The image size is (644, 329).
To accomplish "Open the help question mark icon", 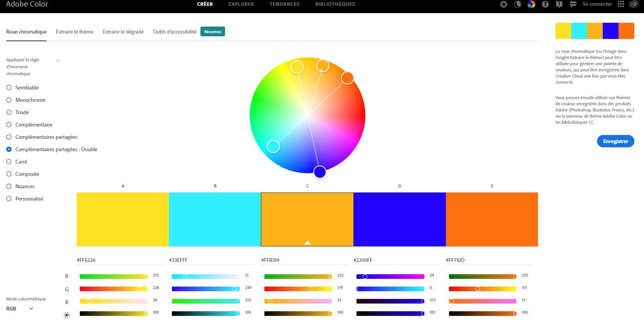I will pyautogui.click(x=545, y=4).
